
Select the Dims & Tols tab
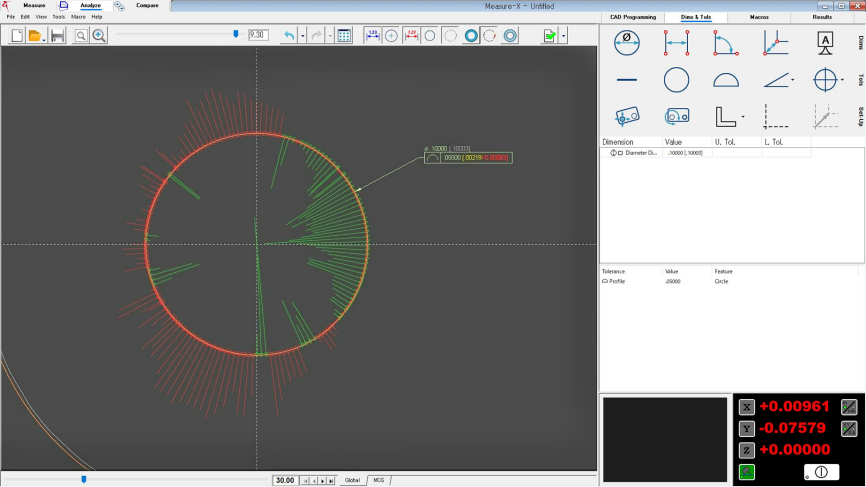click(x=696, y=17)
